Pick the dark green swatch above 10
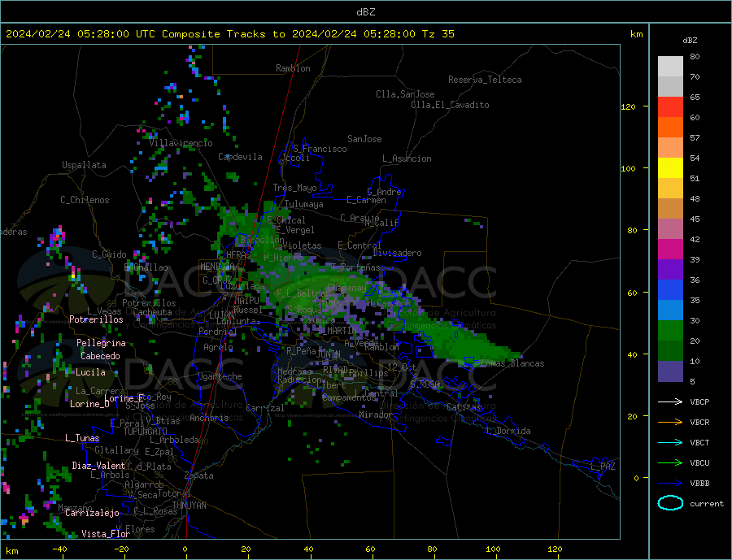Viewport: 732px width, 560px height. tap(670, 351)
